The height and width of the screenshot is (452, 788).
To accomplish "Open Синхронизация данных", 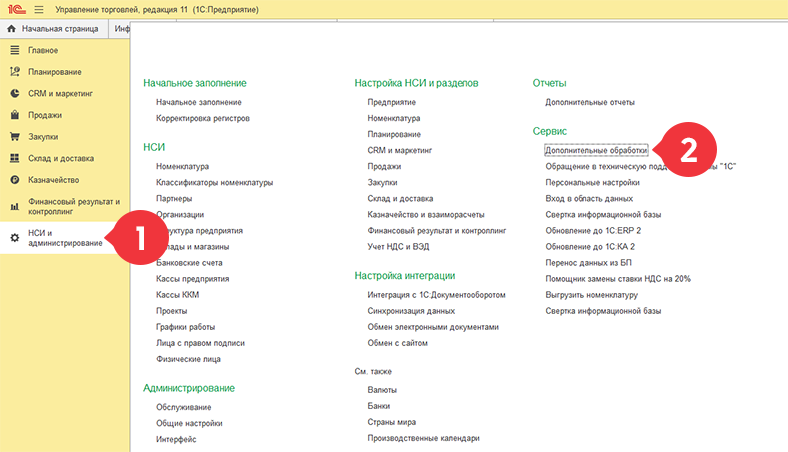I will point(411,311).
